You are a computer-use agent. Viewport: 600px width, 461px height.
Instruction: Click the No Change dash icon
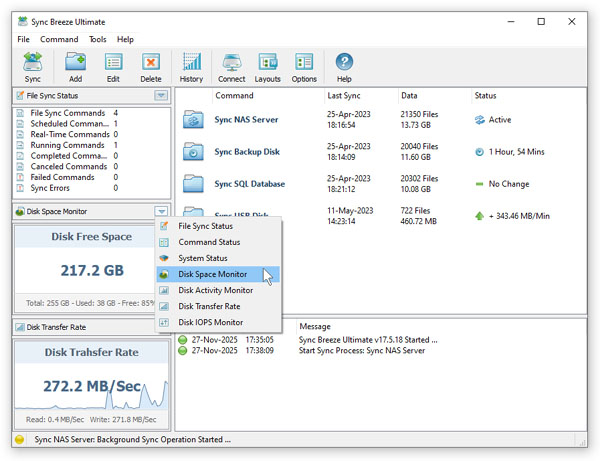tap(479, 184)
